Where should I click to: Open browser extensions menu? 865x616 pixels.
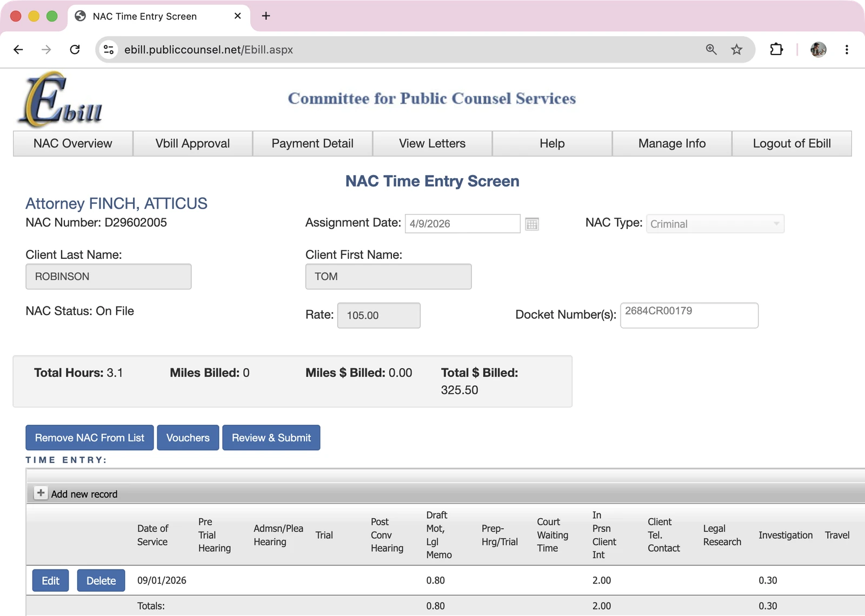tap(776, 50)
